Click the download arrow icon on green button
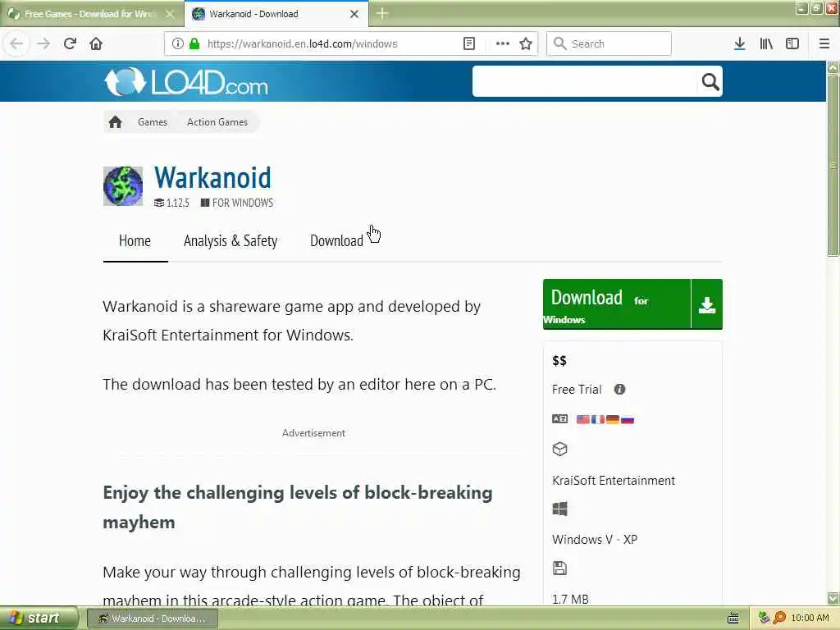840x630 pixels. tap(707, 304)
